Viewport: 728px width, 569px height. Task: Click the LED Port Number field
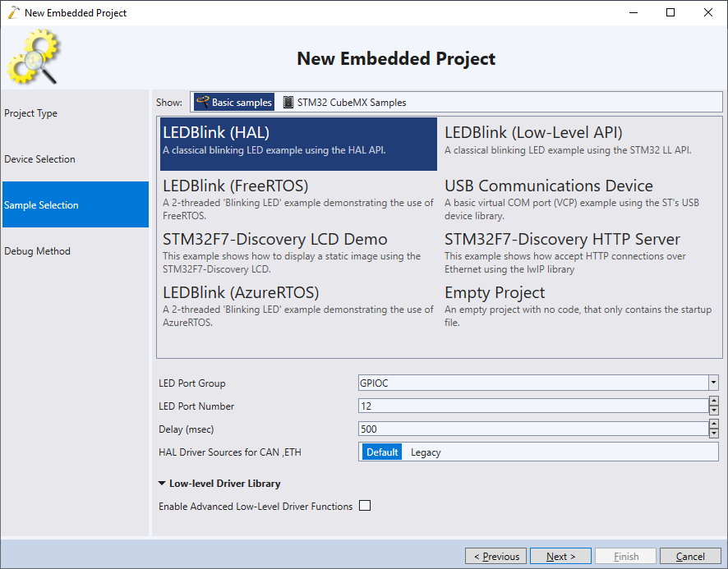[x=533, y=406]
